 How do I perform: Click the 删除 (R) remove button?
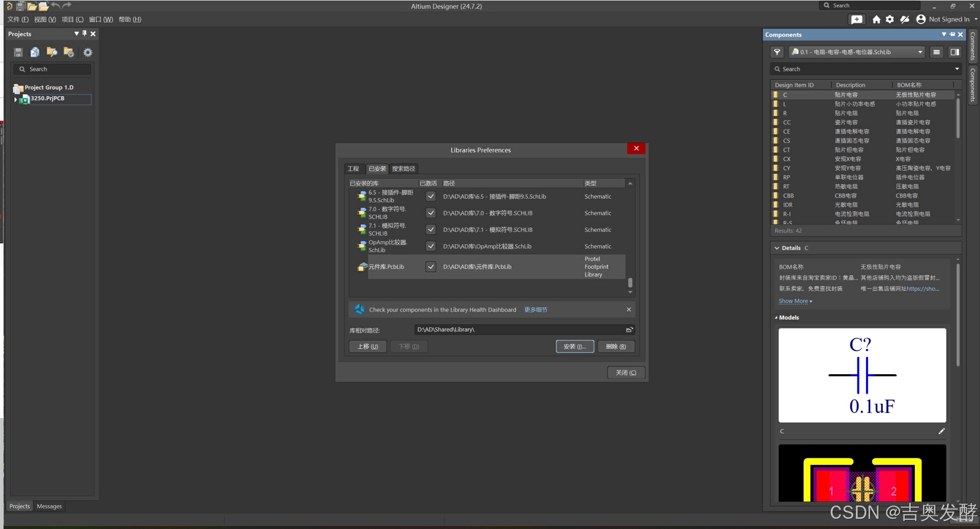616,347
